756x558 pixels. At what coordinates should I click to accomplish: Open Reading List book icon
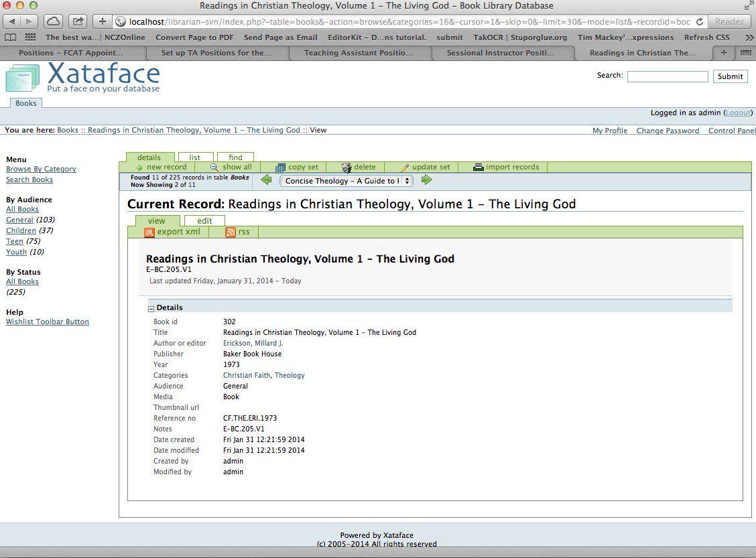[x=10, y=37]
